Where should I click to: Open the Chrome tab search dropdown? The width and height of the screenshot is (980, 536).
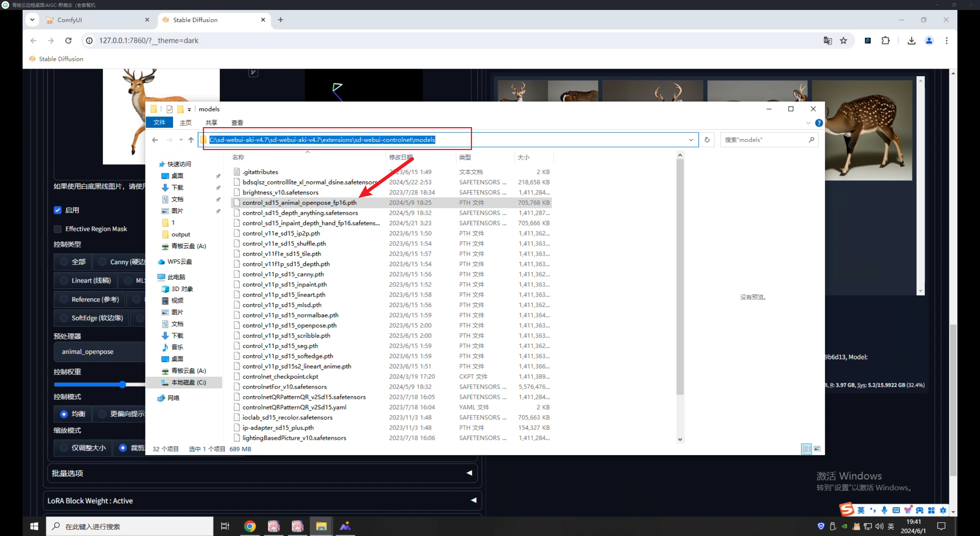(32, 20)
